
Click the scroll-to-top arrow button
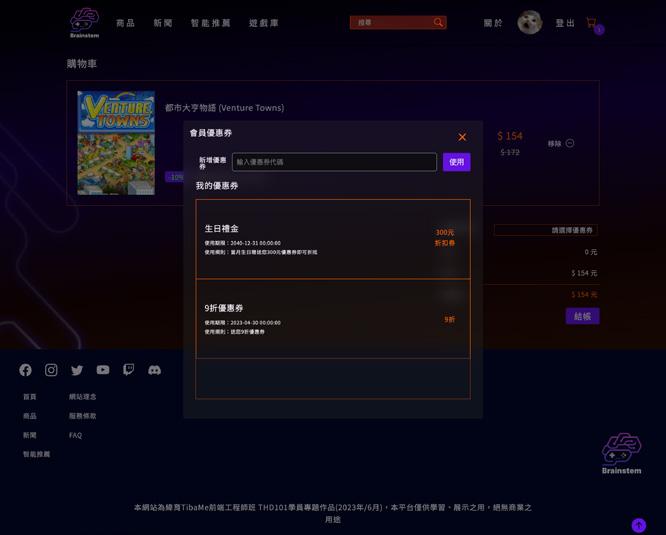638,525
